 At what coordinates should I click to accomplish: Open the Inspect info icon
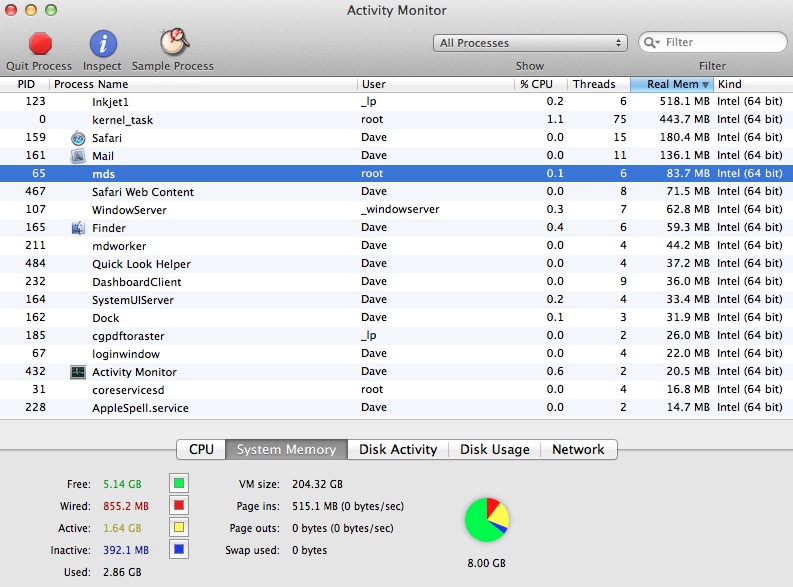103,43
